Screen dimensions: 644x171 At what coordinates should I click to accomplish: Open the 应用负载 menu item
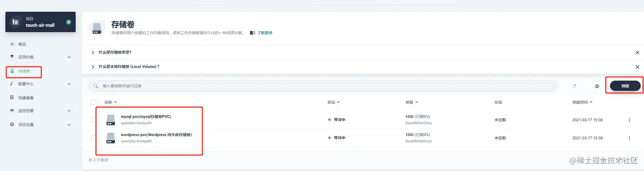tap(26, 57)
